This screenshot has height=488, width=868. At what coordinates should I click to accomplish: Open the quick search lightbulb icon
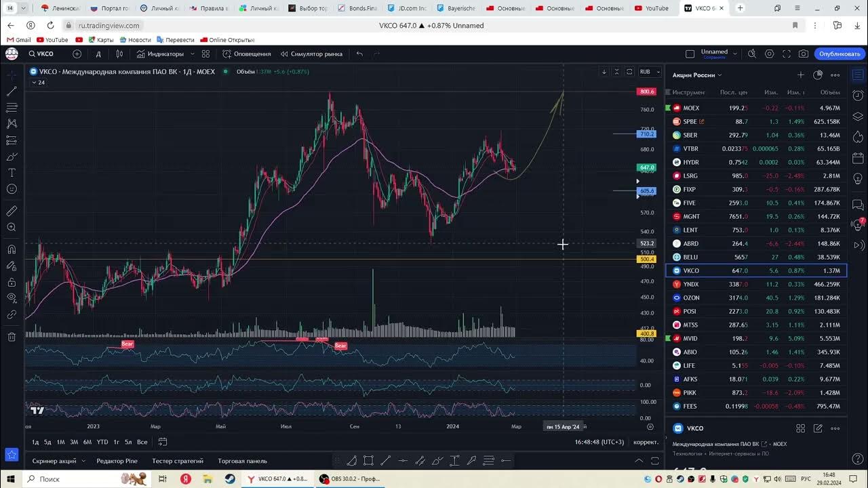click(752, 54)
